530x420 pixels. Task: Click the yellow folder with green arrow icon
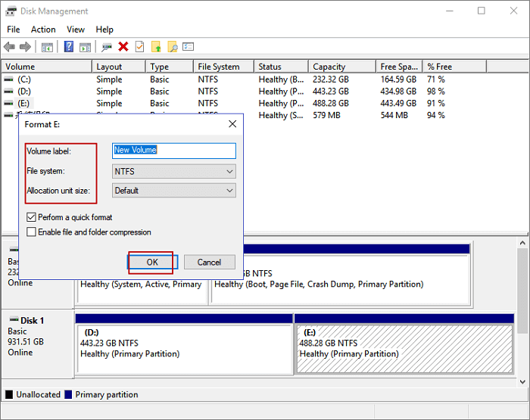(157, 47)
